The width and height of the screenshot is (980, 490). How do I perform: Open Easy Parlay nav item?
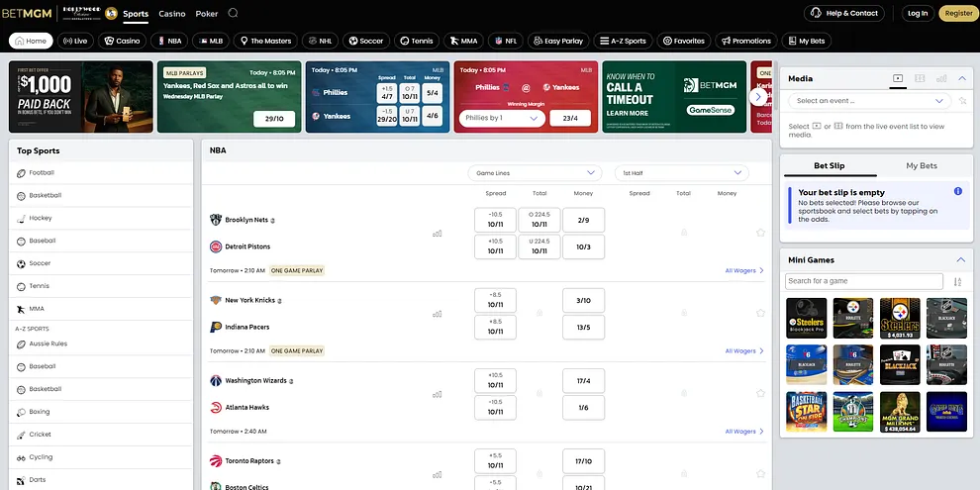558,42
